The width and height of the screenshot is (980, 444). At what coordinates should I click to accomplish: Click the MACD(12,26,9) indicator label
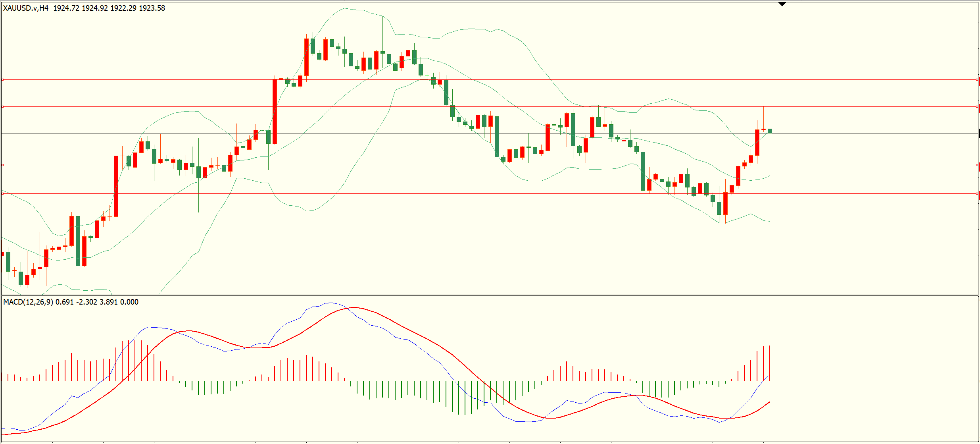(28, 302)
